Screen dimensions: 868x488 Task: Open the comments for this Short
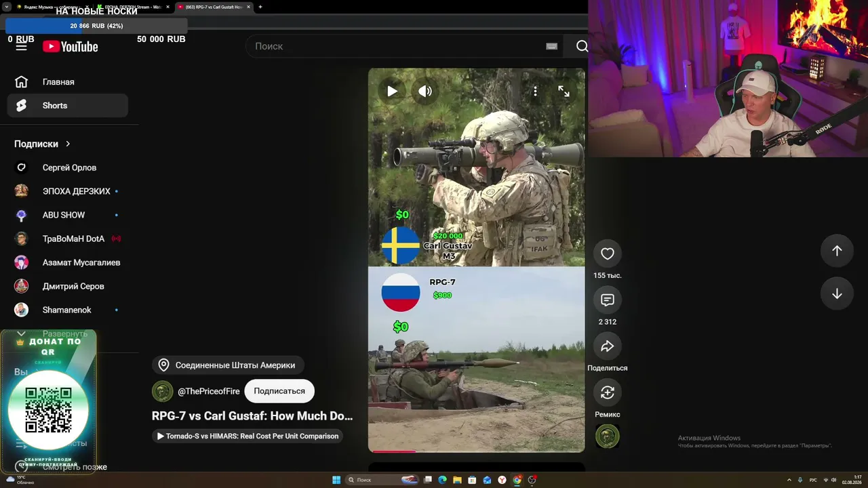pyautogui.click(x=608, y=300)
